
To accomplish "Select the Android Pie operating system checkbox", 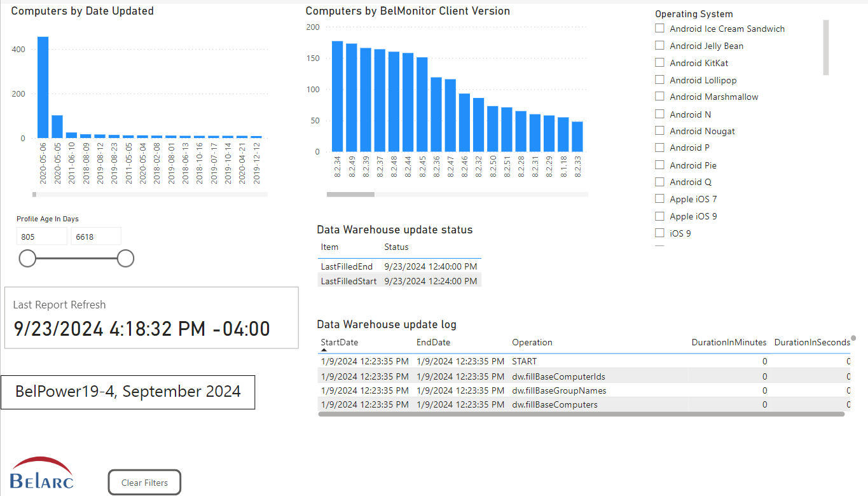I will pos(659,165).
